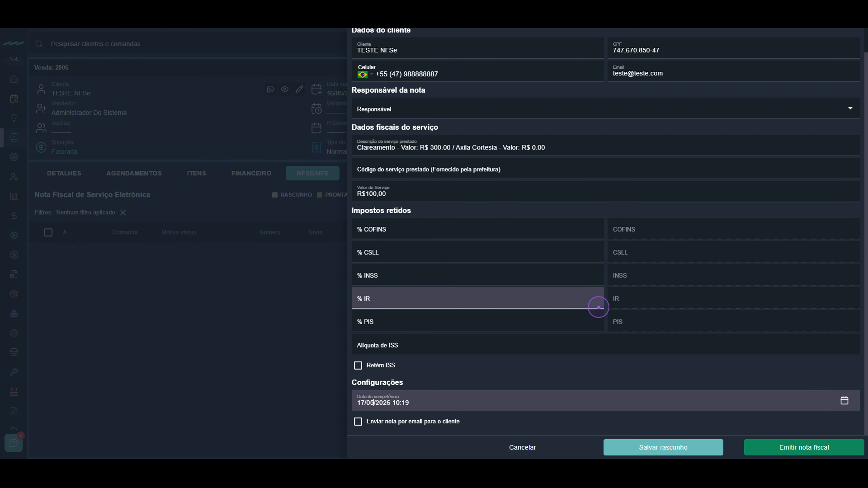The height and width of the screenshot is (488, 868).
Task: Open the settings gear sidebar icon
Action: pyautogui.click(x=14, y=333)
